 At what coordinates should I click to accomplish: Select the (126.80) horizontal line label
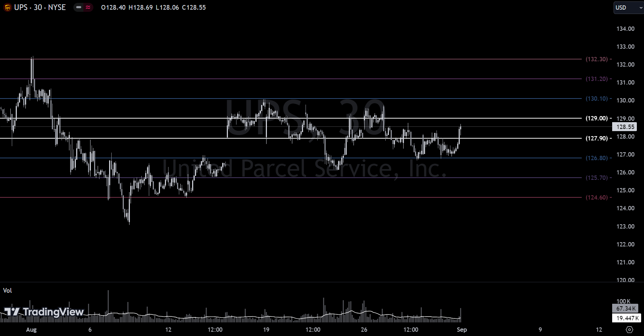(597, 158)
